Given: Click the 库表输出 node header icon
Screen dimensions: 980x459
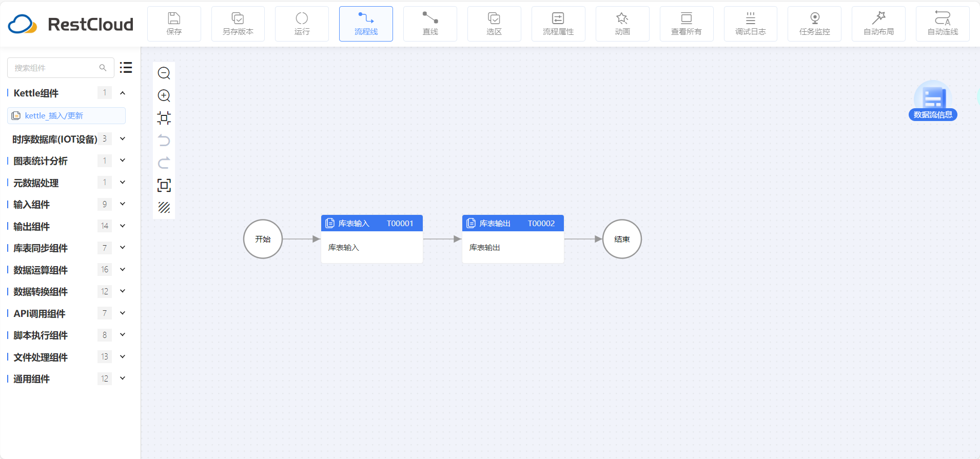Looking at the screenshot, I should tap(471, 223).
